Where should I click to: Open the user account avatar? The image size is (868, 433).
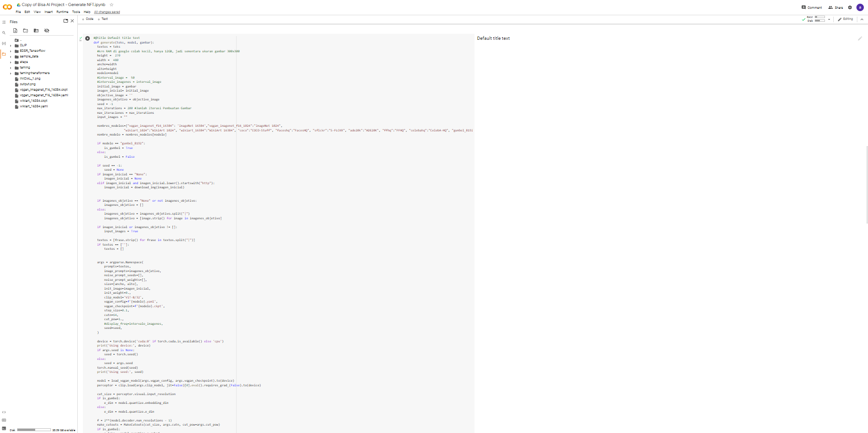point(860,7)
